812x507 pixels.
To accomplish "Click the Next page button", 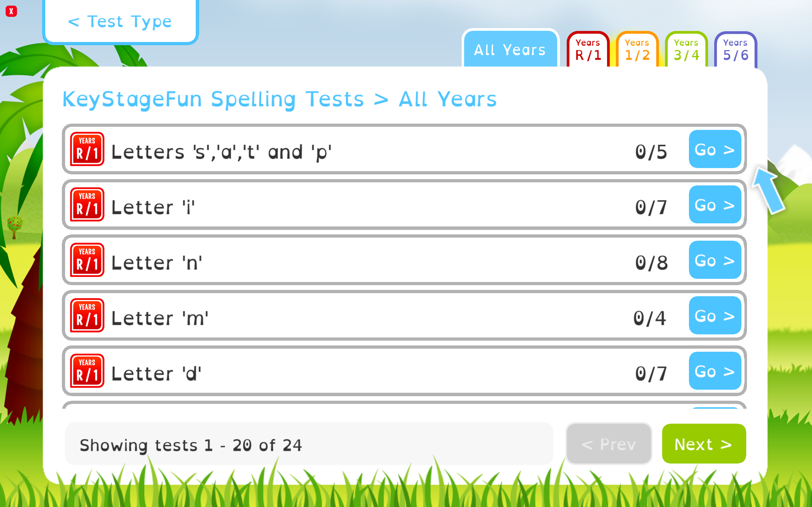I will point(703,444).
